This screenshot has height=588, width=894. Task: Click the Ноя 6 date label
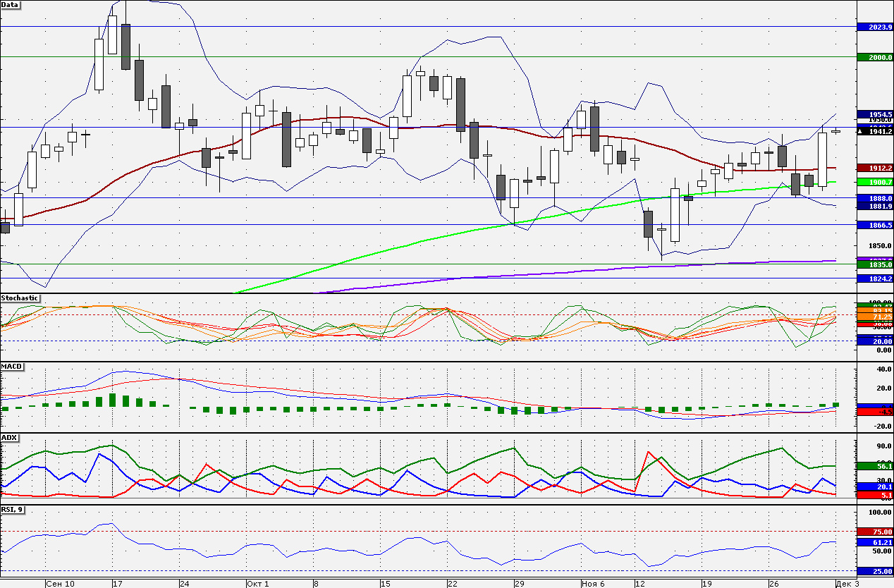(595, 584)
